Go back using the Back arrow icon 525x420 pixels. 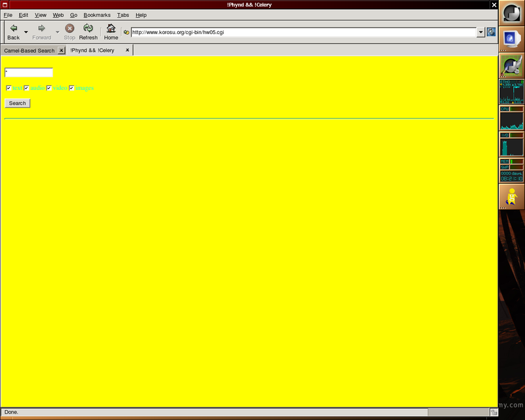(x=13, y=28)
